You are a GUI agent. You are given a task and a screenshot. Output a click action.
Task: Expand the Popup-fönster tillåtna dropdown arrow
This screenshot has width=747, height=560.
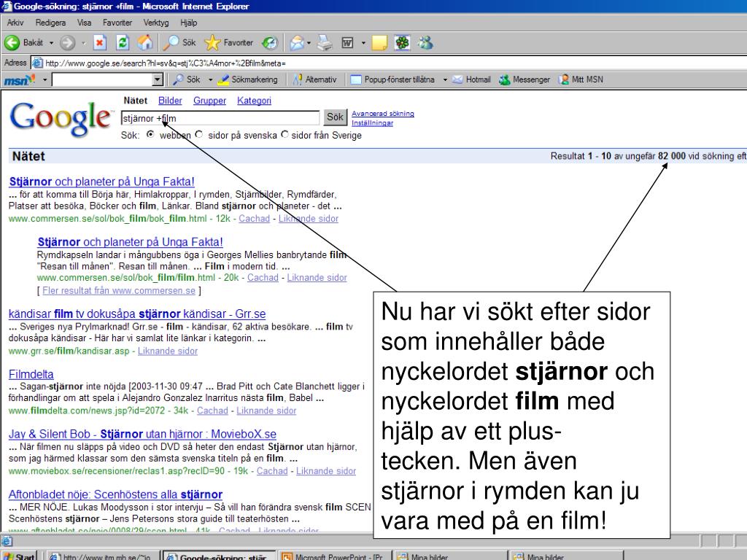[x=445, y=79]
